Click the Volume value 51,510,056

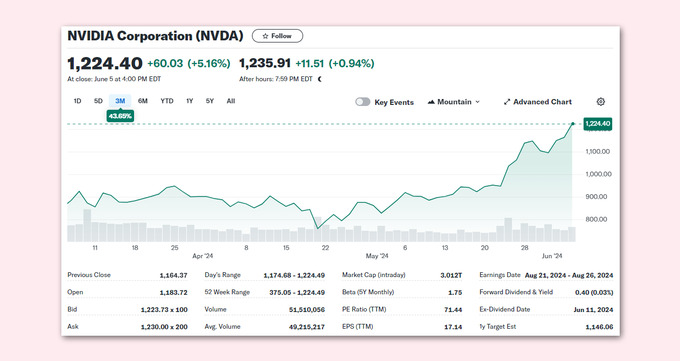point(307,310)
